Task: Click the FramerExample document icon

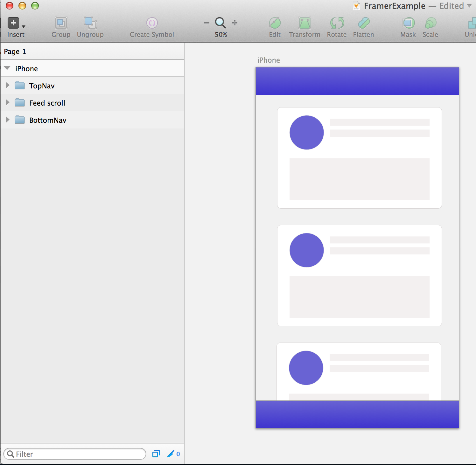Action: pyautogui.click(x=357, y=6)
